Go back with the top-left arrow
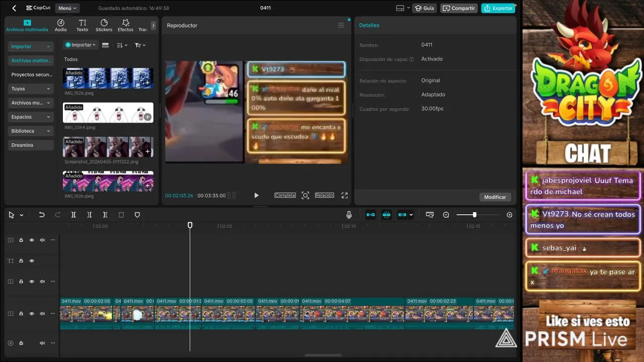This screenshot has width=644, height=362. point(14,8)
